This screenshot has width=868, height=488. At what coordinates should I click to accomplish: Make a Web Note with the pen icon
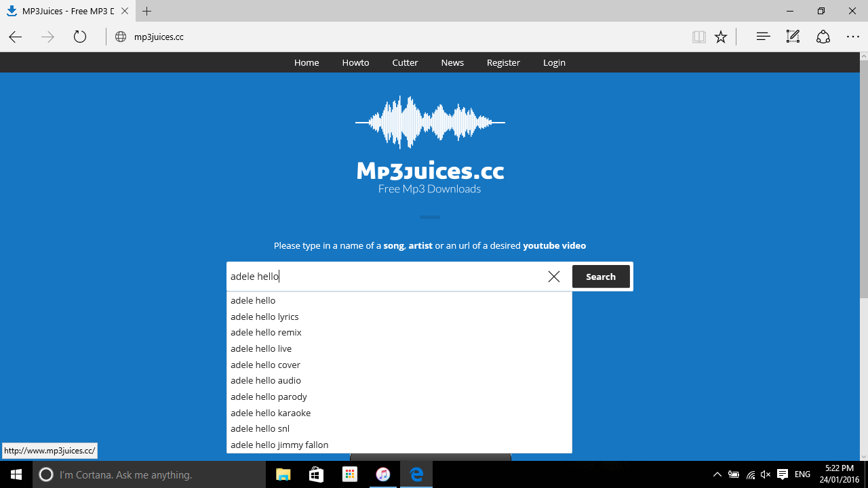pyautogui.click(x=793, y=37)
